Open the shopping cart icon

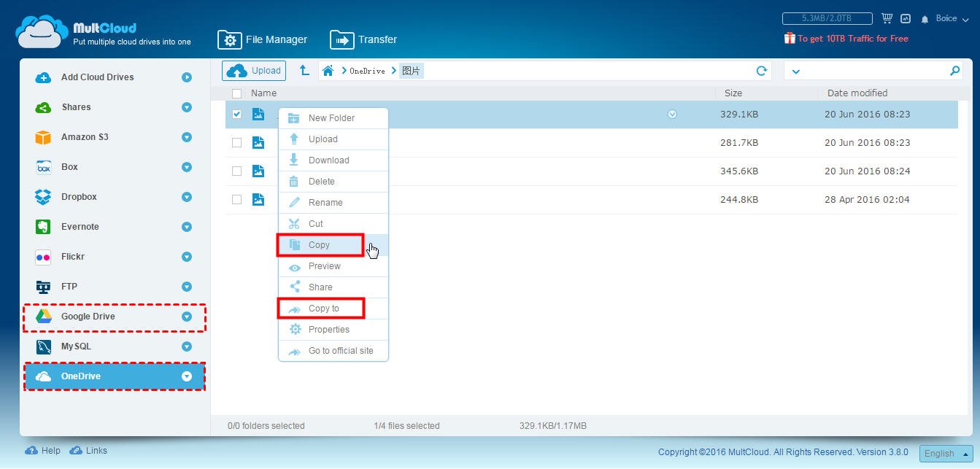click(887, 18)
